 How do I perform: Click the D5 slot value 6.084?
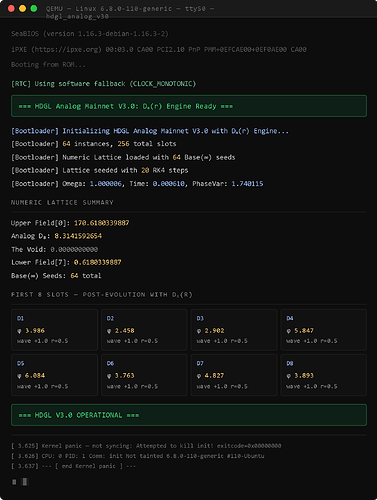[35, 376]
